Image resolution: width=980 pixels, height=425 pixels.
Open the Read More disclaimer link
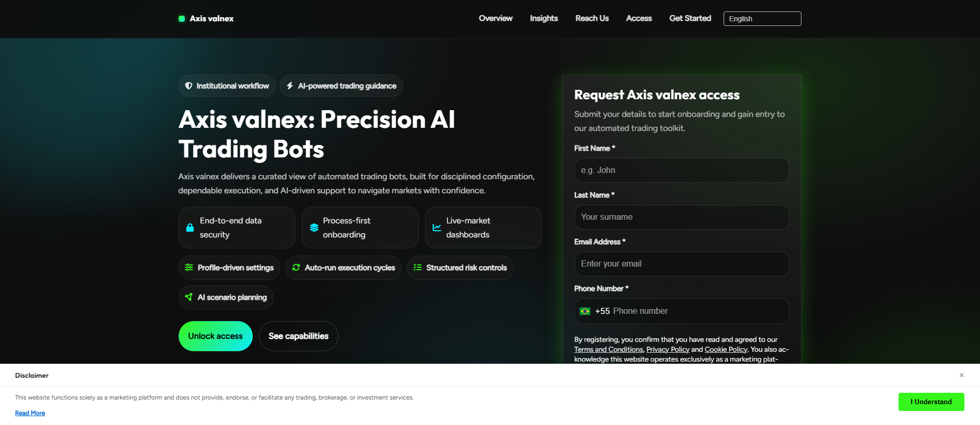tap(30, 413)
